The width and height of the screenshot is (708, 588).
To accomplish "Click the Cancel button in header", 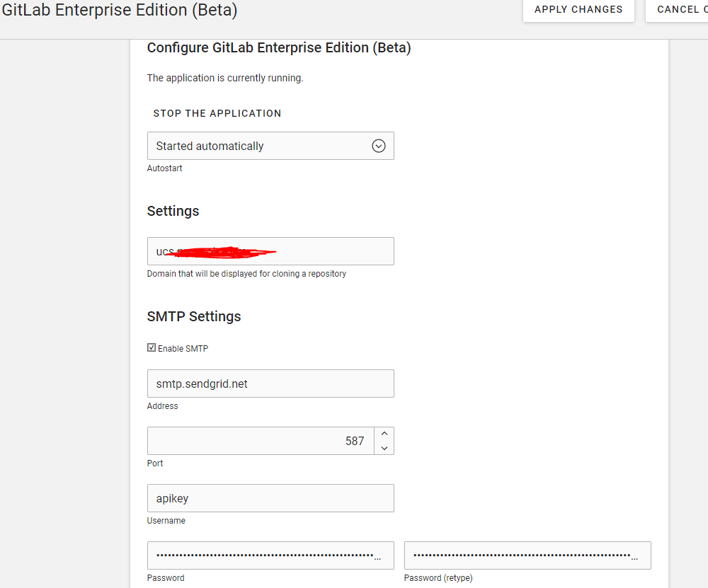I will pyautogui.click(x=677, y=9).
